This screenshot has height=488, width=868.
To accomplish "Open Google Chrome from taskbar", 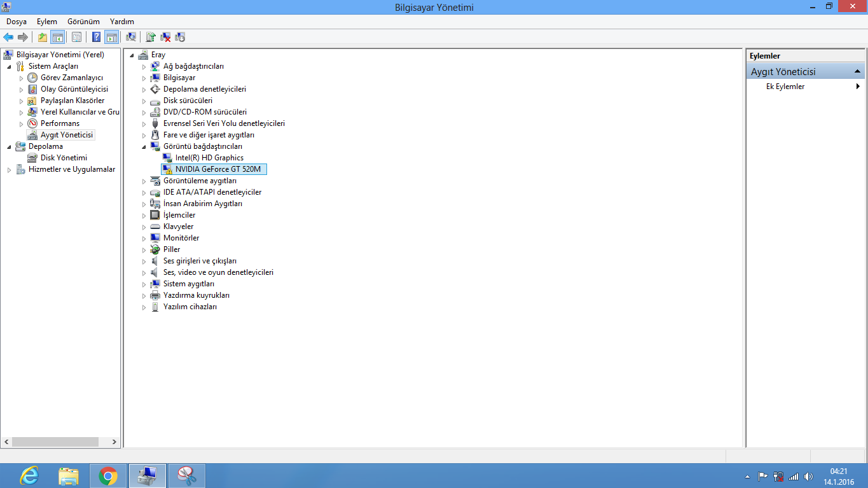I will tap(108, 476).
